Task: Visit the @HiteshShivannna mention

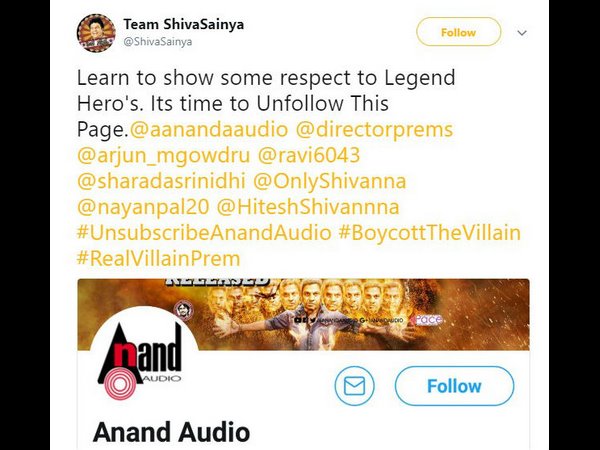Action: pos(308,207)
